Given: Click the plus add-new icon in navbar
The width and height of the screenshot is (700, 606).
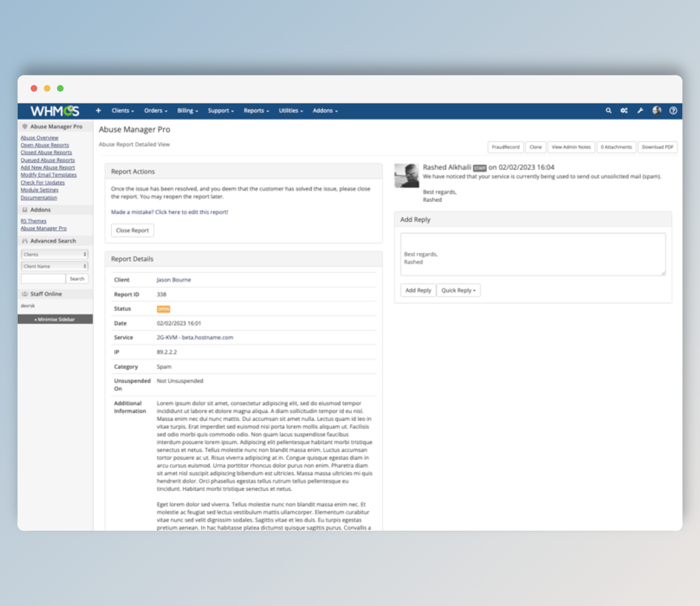Looking at the screenshot, I should click(x=98, y=111).
